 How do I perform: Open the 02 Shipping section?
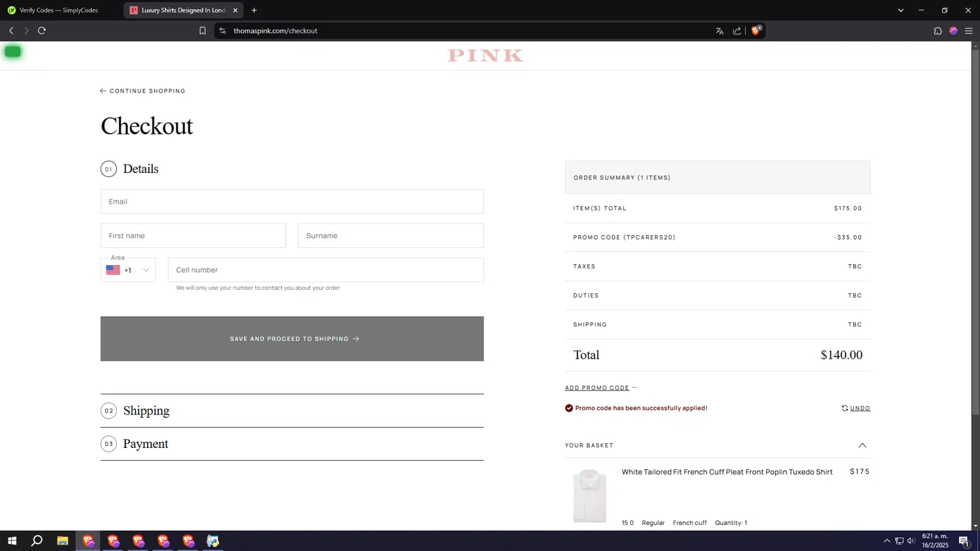click(x=292, y=411)
